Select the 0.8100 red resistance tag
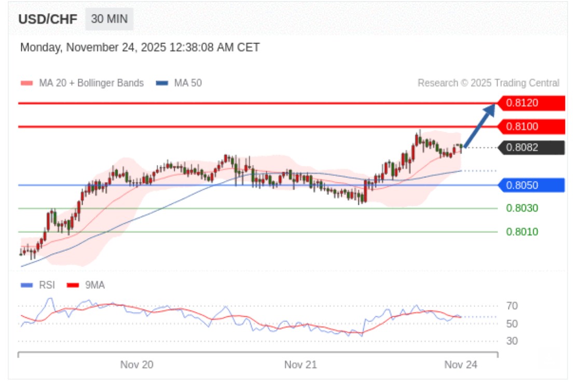This screenshot has width=580, height=392. (x=530, y=127)
